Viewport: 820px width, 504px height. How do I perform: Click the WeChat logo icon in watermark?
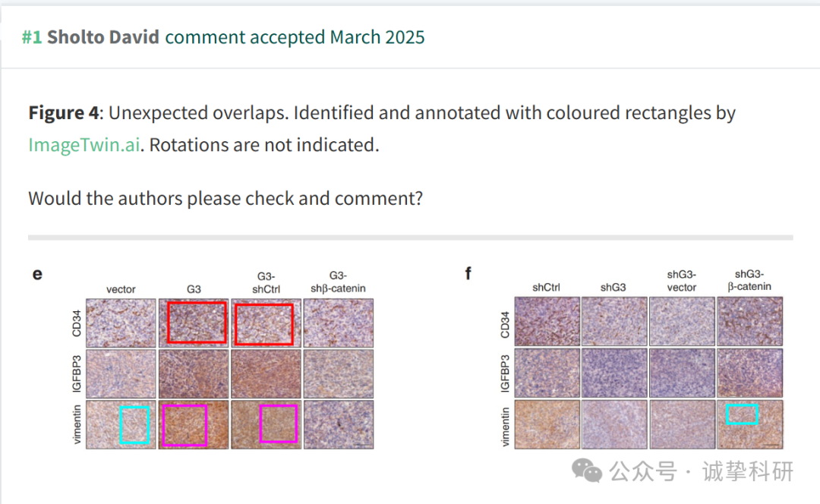tap(587, 471)
